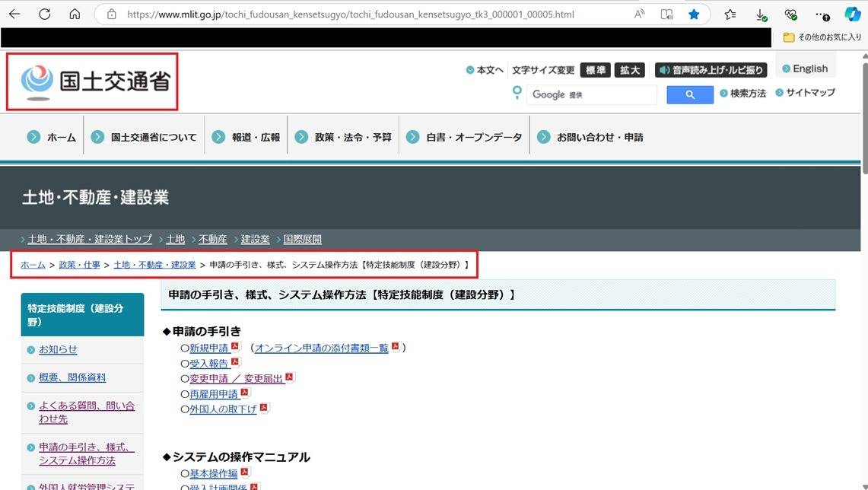Click the blue favorite star icon
Image resolution: width=868 pixels, height=490 pixels.
694,14
